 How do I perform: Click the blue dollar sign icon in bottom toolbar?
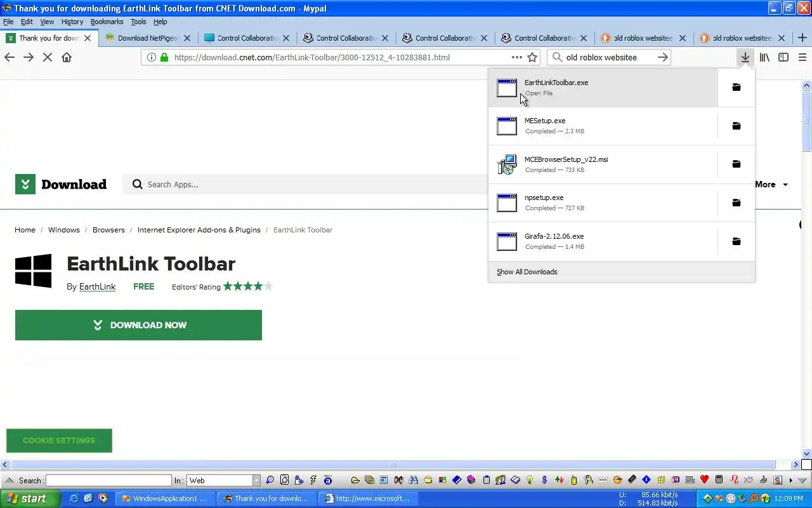click(544, 480)
